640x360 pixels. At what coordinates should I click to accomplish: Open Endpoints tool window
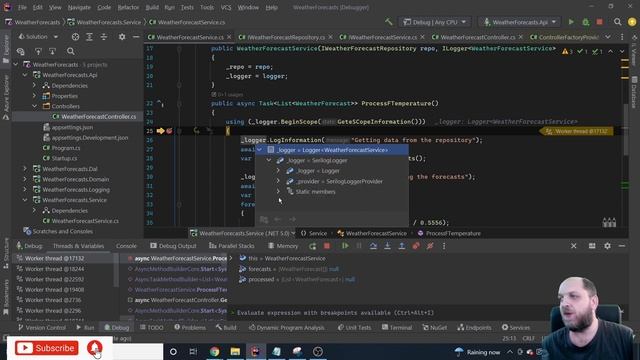pos(474,328)
